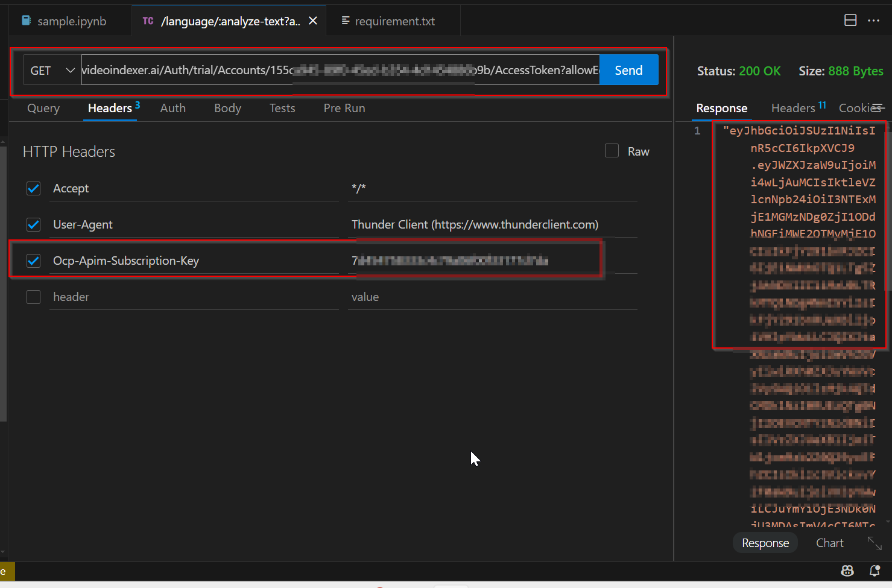Image resolution: width=892 pixels, height=588 pixels.
Task: Open the Body tab
Action: coord(227,109)
